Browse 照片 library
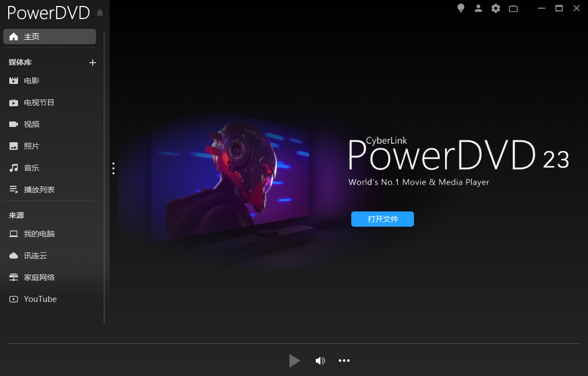 tap(32, 146)
